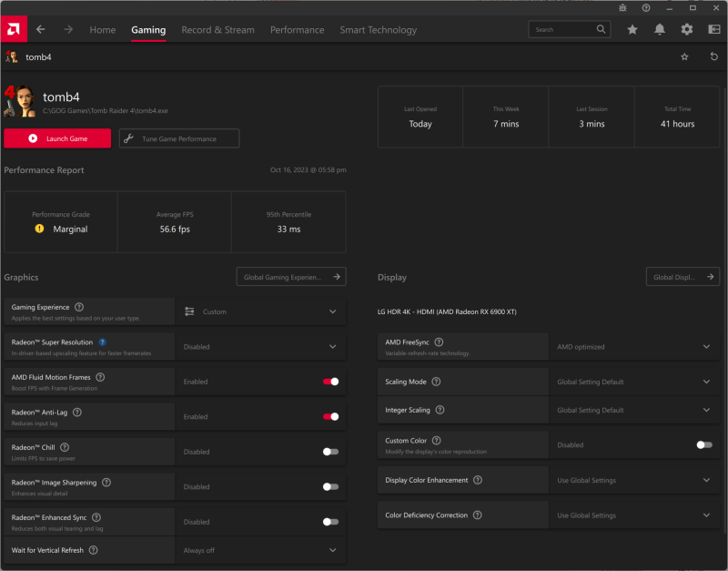Click help icon for AMD FreeSync

(x=439, y=342)
